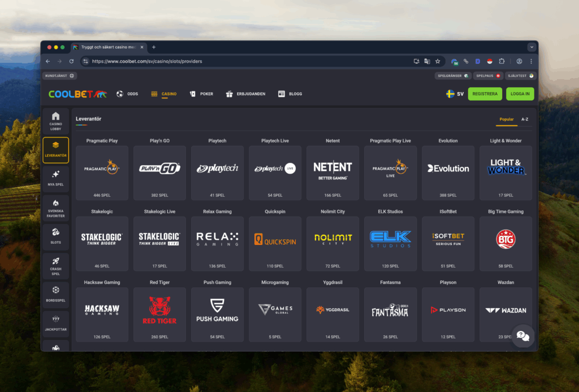The image size is (579, 392).
Task: Open the Chrome three-dot menu
Action: [531, 61]
